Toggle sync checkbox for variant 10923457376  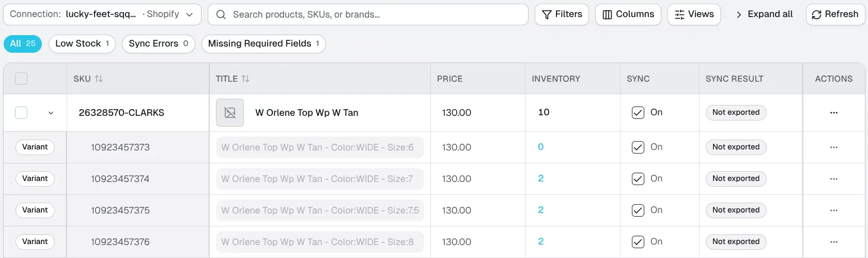pos(638,242)
